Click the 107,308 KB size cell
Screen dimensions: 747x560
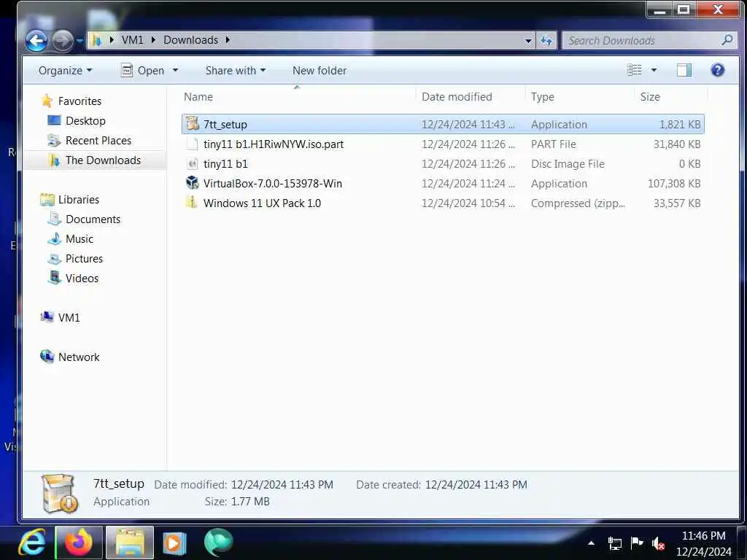[673, 183]
